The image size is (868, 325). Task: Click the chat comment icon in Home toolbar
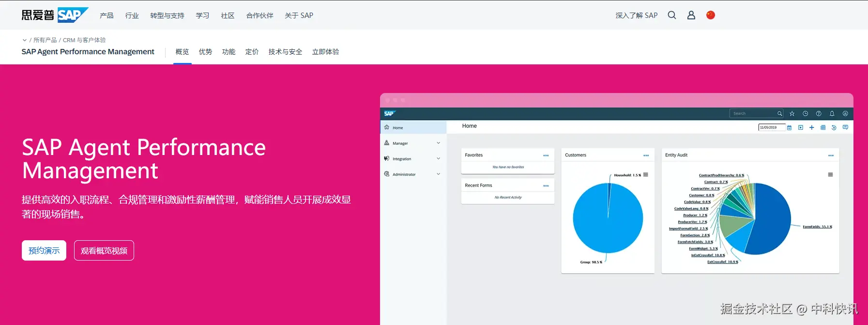845,127
